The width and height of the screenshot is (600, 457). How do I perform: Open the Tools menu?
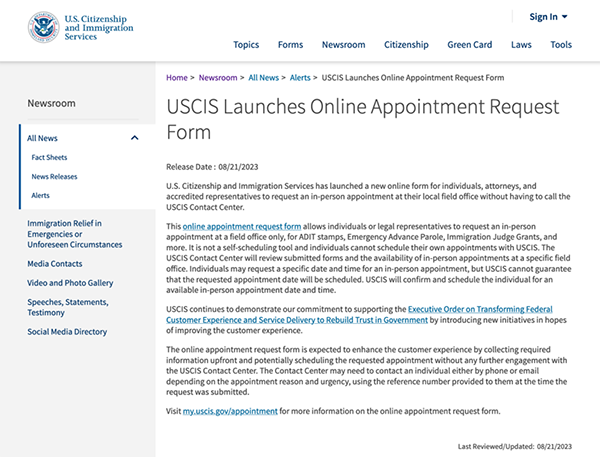pos(561,45)
